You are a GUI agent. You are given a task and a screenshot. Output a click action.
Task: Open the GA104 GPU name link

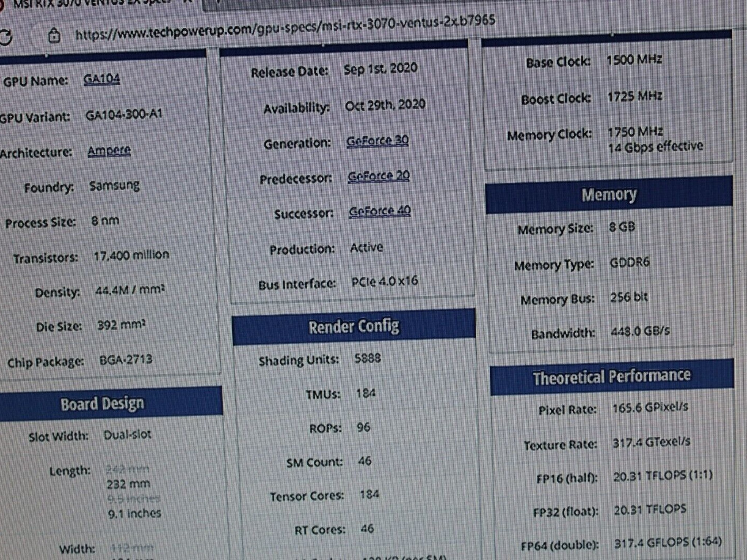point(102,79)
